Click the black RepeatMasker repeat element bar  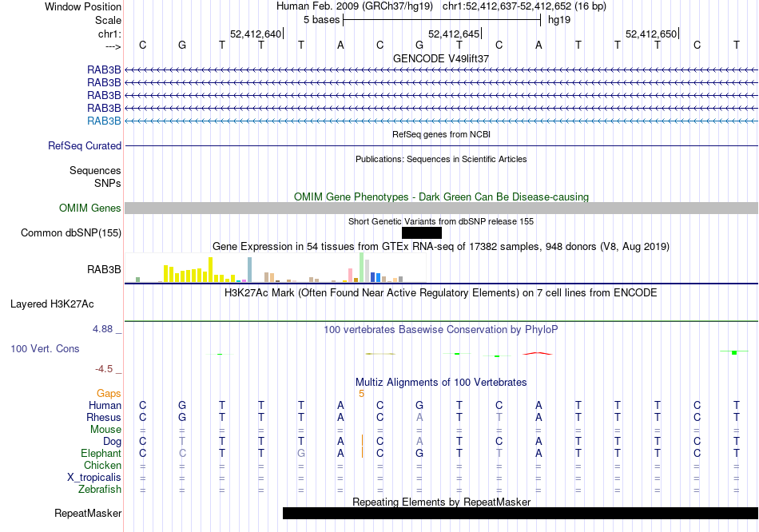(x=520, y=513)
